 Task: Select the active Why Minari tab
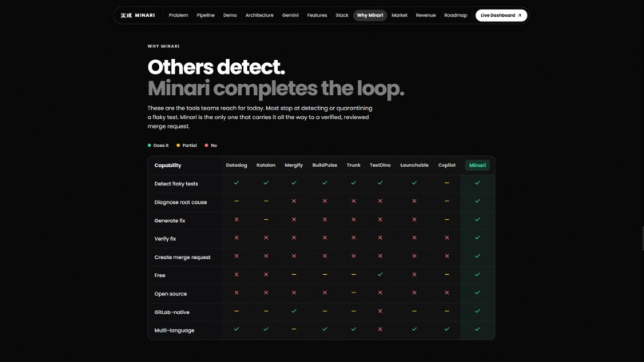pyautogui.click(x=370, y=15)
